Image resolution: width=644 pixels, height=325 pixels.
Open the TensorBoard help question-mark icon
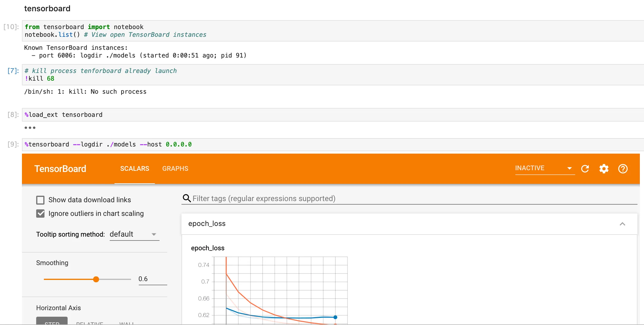point(623,169)
